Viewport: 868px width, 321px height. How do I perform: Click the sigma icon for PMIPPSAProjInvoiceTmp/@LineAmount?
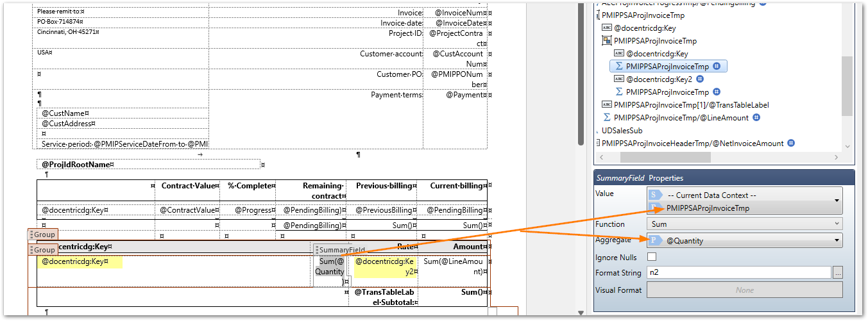click(x=606, y=117)
